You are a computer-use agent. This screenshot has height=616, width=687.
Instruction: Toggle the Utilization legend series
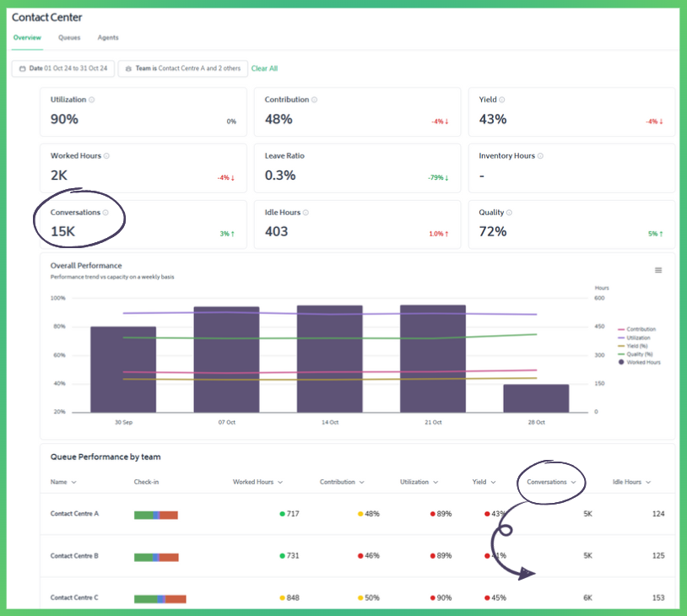coord(634,338)
